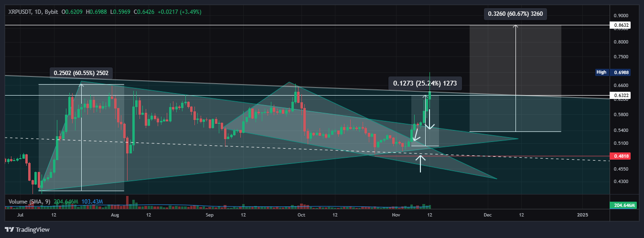Select the 0.3260 (60.67%) measurement label
The width and height of the screenshot is (644, 238).
515,14
